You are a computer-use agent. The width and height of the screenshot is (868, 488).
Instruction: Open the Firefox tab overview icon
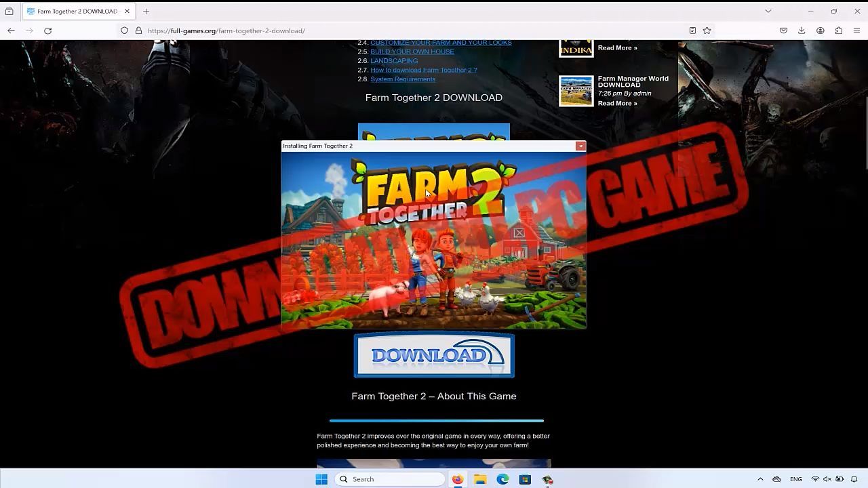pyautogui.click(x=9, y=12)
